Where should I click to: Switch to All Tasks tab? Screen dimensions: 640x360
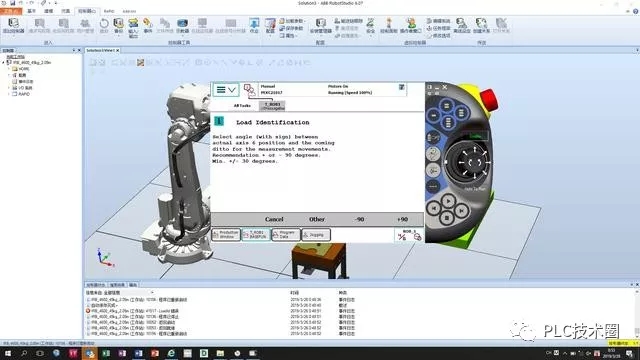coord(242,105)
